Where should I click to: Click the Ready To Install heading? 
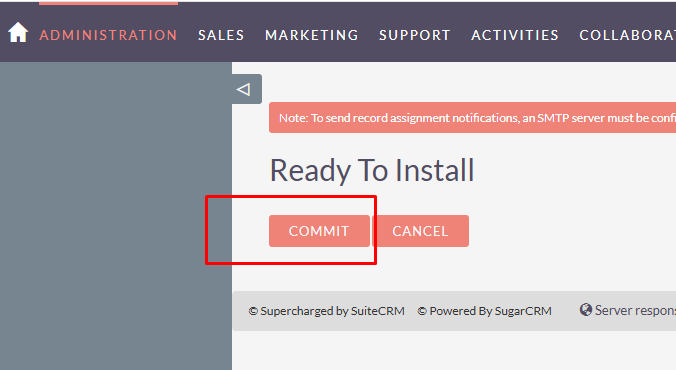(372, 171)
